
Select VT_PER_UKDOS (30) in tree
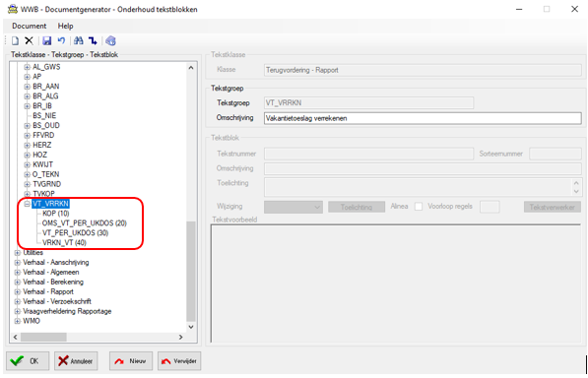pos(76,232)
